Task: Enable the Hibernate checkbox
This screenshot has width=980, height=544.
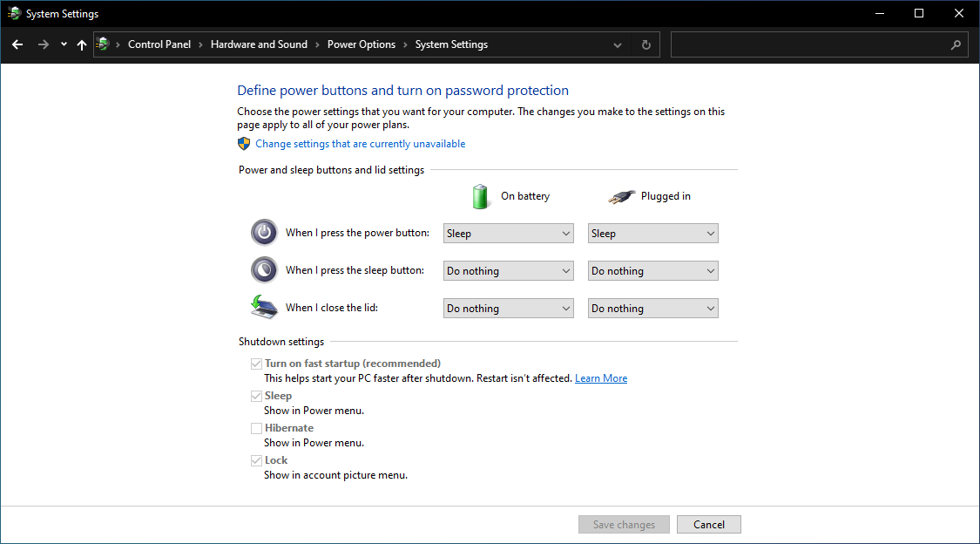Action: [256, 428]
